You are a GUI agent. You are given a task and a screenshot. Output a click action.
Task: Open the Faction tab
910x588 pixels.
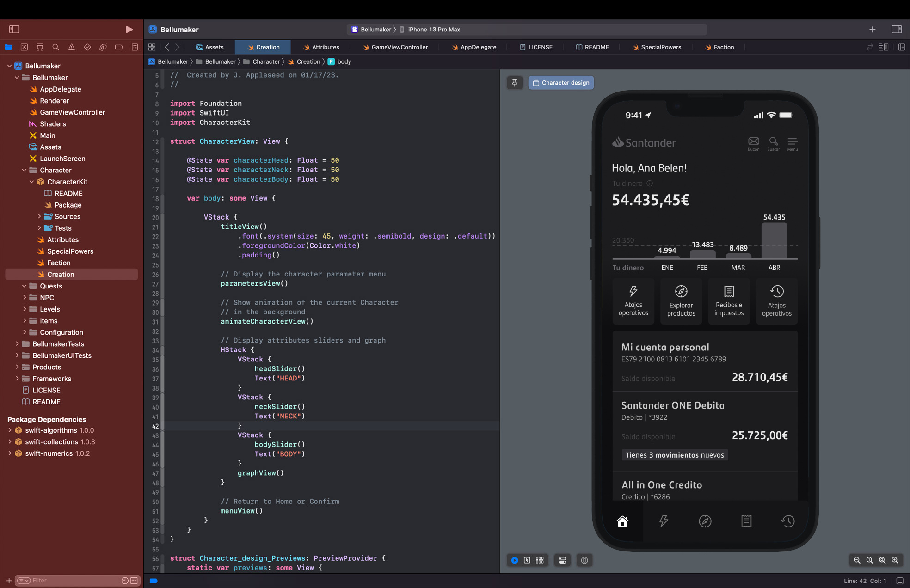(719, 47)
